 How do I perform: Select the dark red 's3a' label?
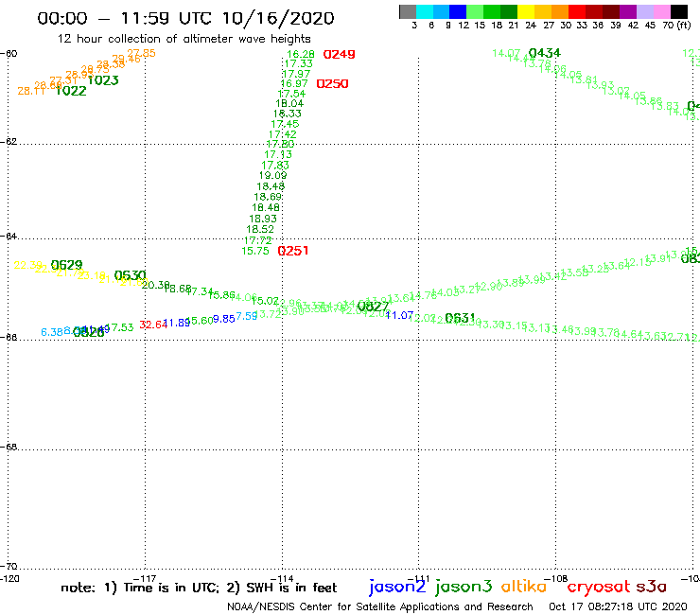click(x=651, y=587)
